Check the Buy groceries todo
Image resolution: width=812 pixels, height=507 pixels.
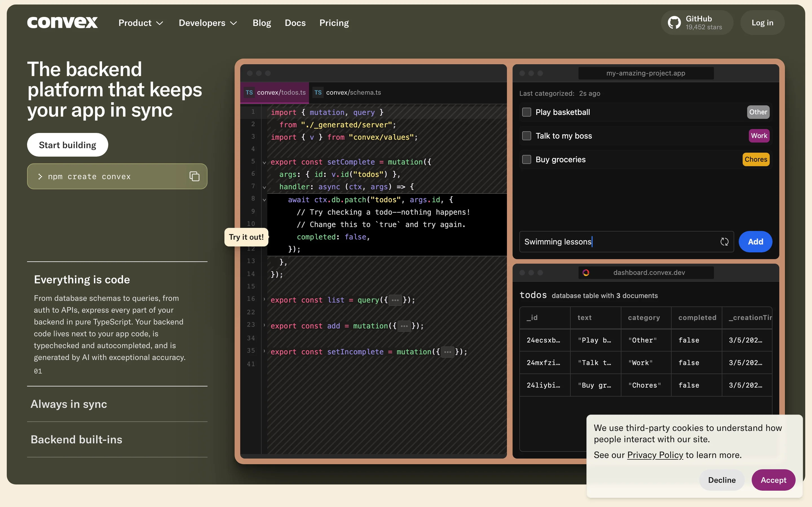click(526, 160)
